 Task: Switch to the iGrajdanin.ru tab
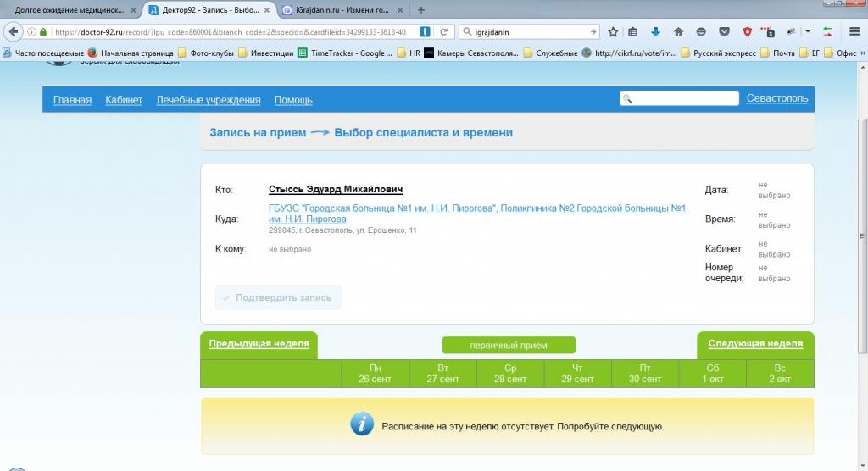tap(342, 10)
